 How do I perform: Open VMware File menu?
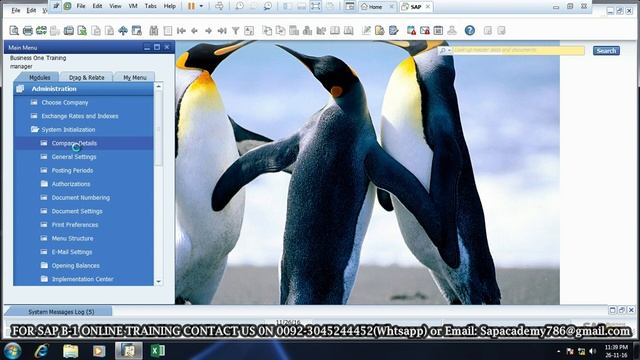(x=81, y=6)
